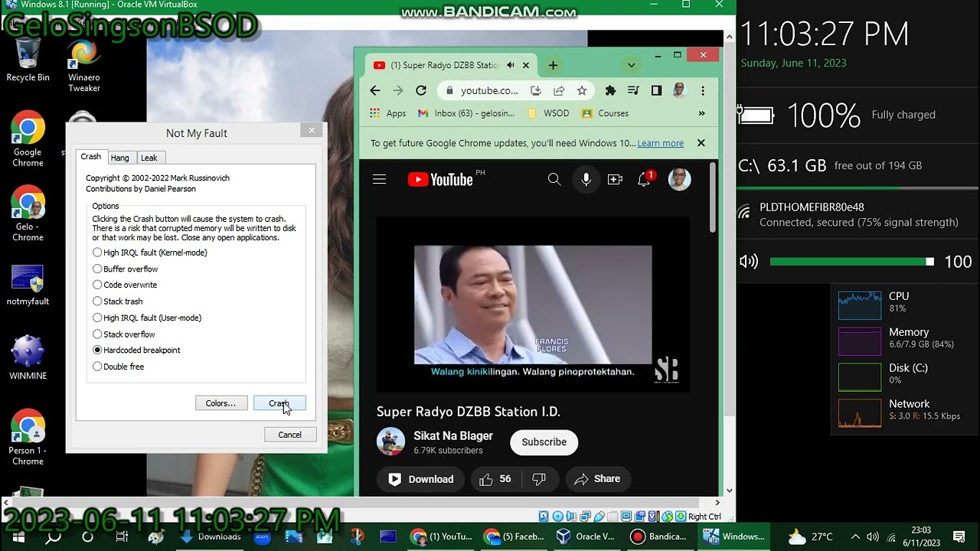Switch to the Crash tab

point(90,157)
